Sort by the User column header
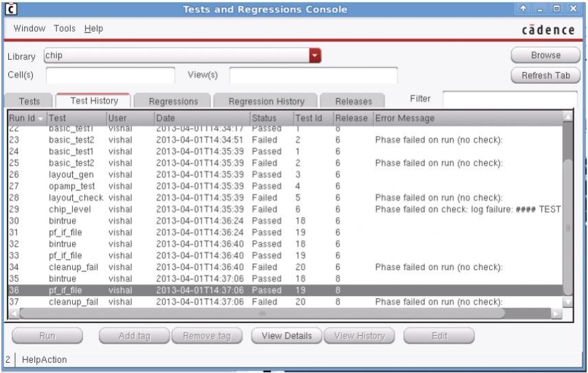This screenshot has height=373, width=588. 131,118
